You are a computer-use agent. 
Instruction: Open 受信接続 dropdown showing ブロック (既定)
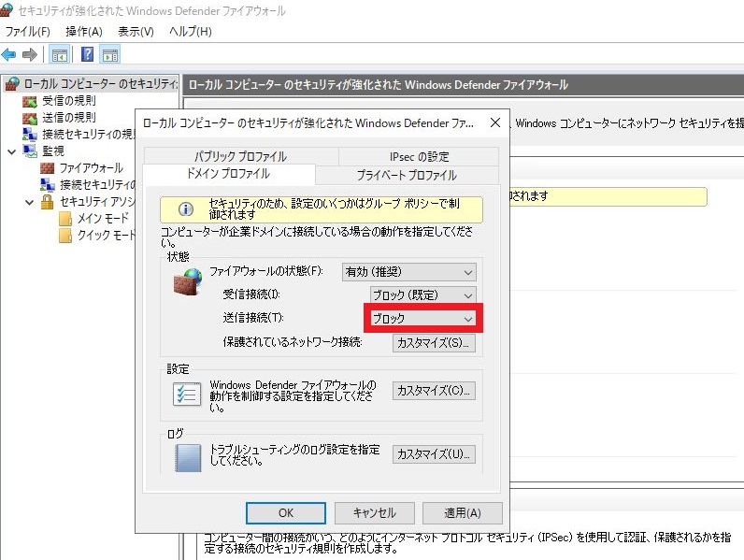(422, 295)
